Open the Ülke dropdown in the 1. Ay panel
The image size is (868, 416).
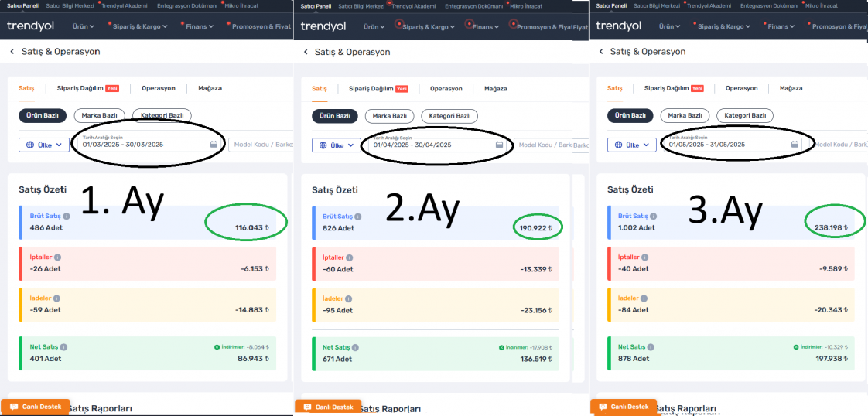[44, 145]
